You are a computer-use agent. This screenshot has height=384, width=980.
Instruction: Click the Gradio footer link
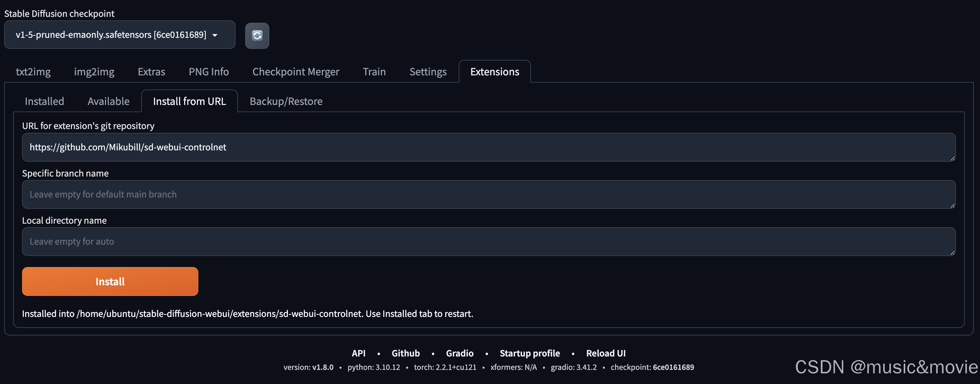460,353
